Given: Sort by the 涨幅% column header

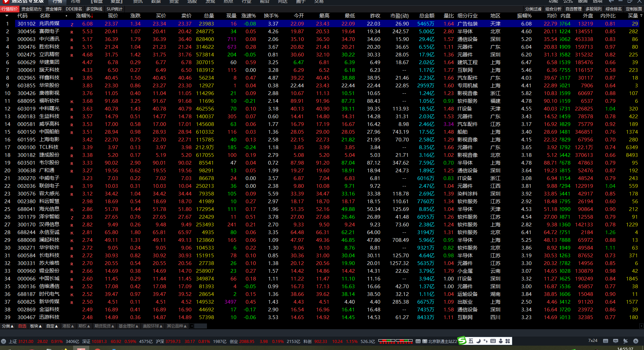Looking at the screenshot, I should coord(84,16).
